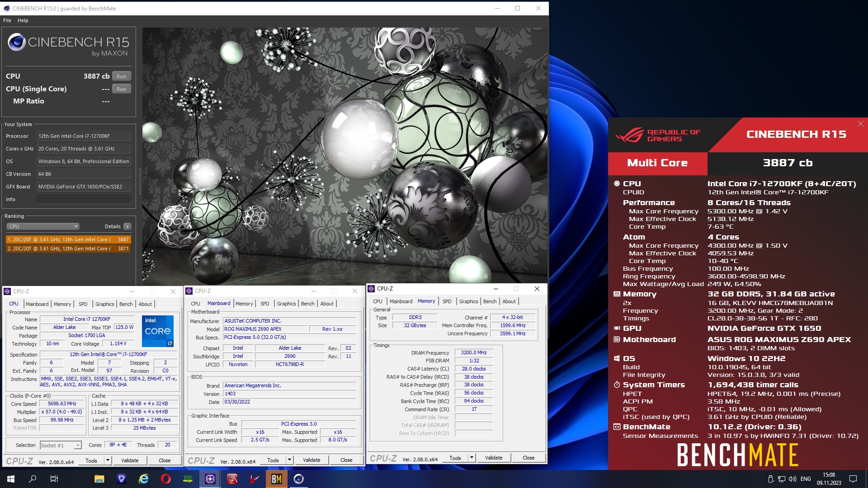868x488 pixels.
Task: Click Close button in Memory-timings CPU-Z window
Action: [528, 458]
